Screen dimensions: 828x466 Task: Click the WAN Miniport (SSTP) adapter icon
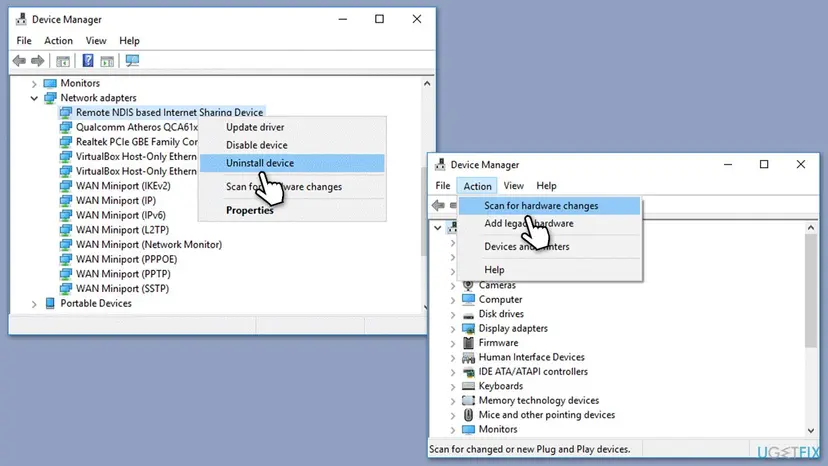coord(66,289)
